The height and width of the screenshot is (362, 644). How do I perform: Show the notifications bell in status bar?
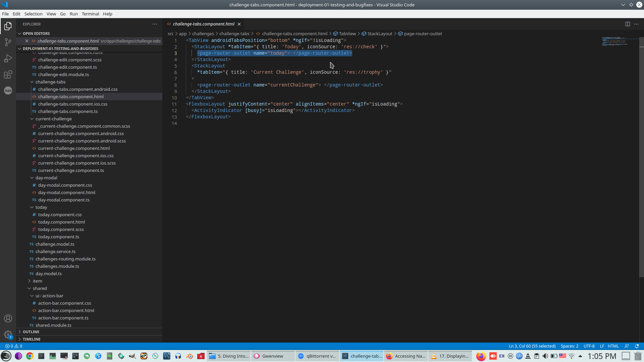[637, 346]
